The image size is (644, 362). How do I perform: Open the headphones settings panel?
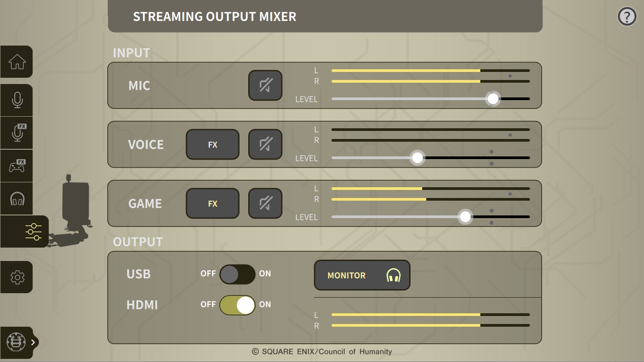pos(16,198)
